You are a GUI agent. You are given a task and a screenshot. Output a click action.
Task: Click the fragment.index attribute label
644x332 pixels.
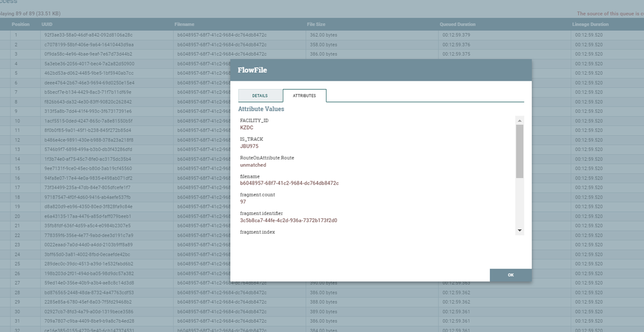pos(257,232)
